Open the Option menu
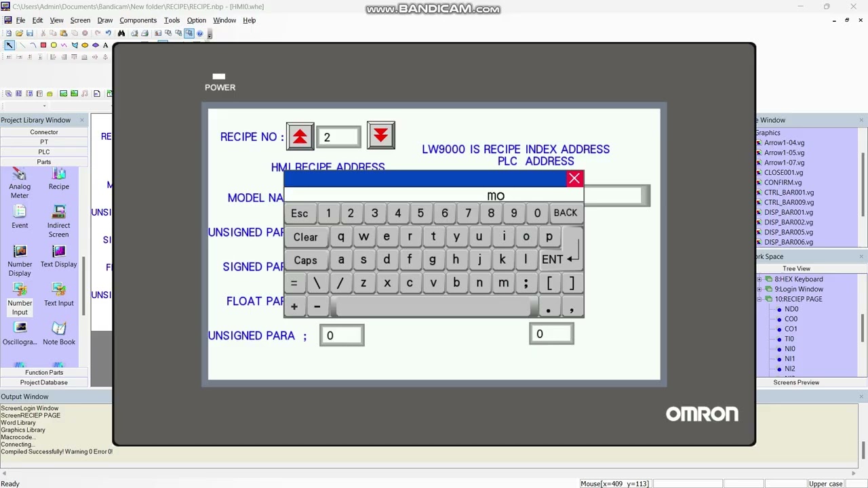The width and height of the screenshot is (868, 488). [x=197, y=20]
